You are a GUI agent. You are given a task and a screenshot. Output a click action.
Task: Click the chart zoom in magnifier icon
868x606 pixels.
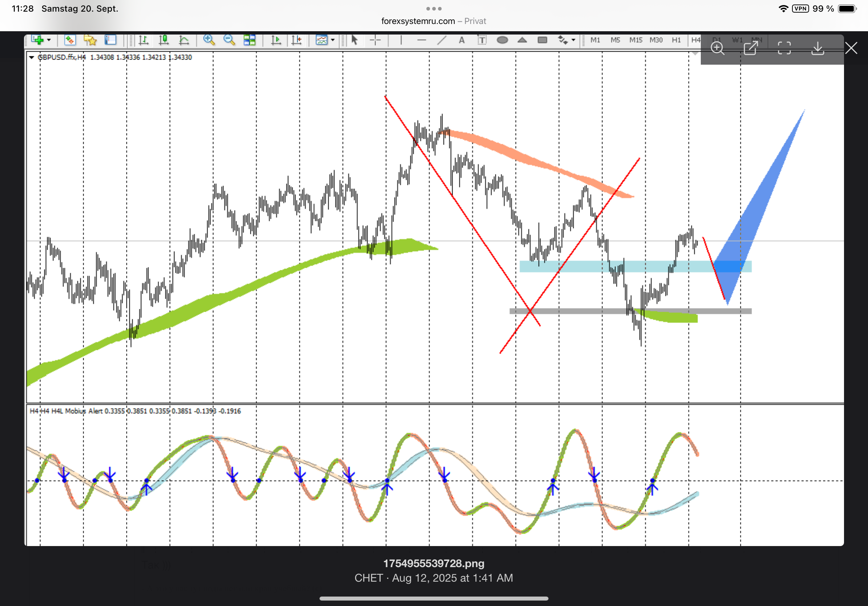click(209, 40)
